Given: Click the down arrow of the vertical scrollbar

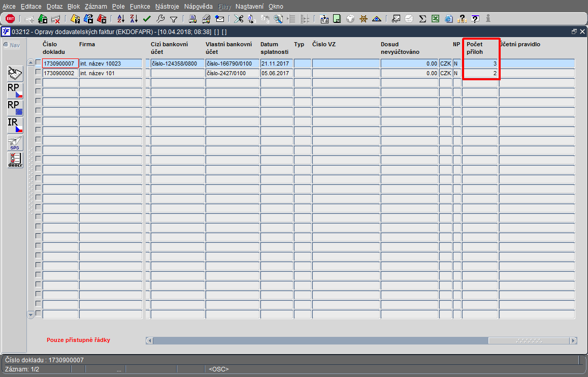Looking at the screenshot, I should [31, 315].
